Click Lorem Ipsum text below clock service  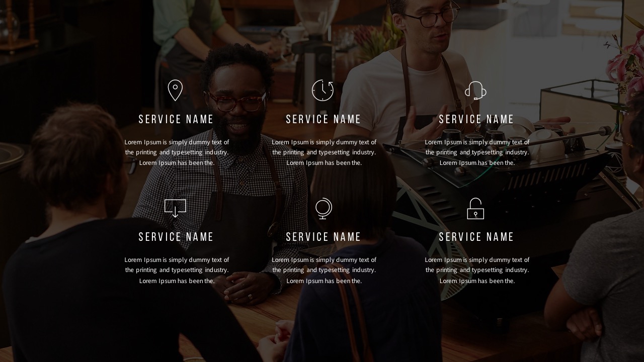[x=324, y=152]
